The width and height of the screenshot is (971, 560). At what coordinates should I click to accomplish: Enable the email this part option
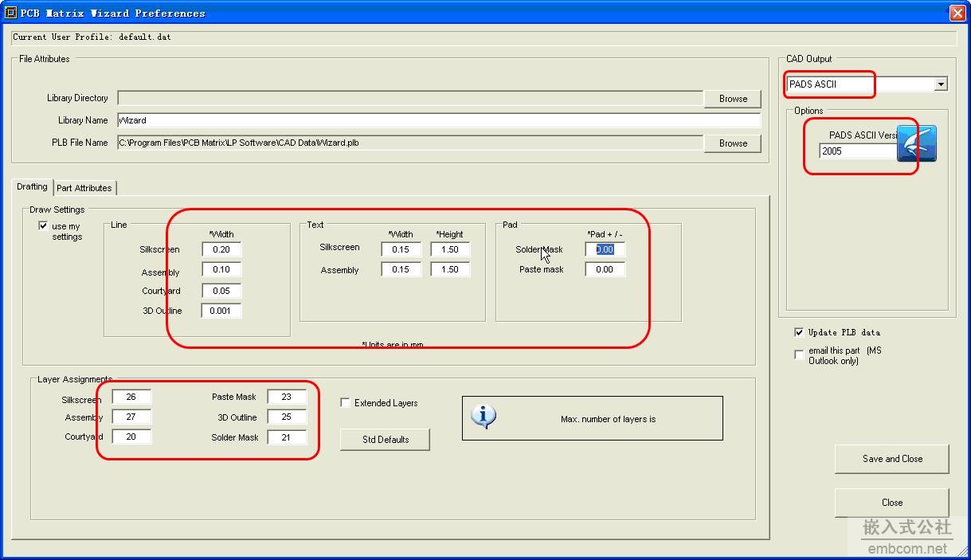[x=799, y=354]
